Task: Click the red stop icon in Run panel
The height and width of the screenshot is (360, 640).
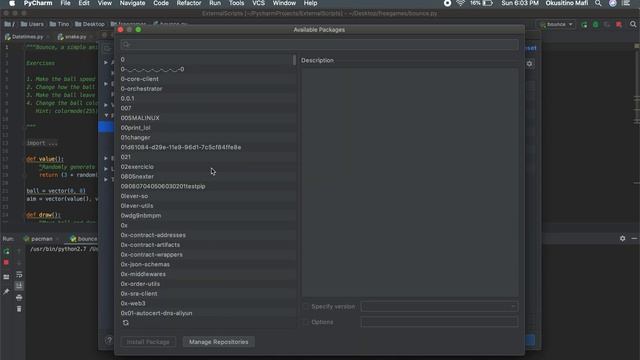Action: point(6,262)
